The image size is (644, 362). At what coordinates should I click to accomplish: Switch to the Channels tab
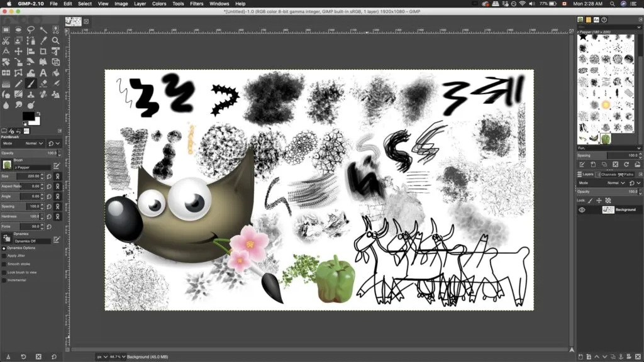[607, 174]
